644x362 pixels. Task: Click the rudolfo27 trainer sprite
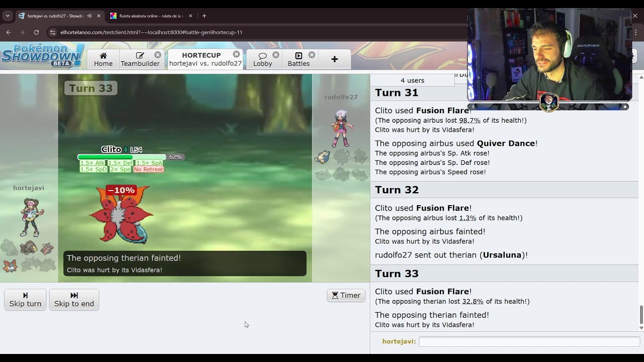(342, 128)
